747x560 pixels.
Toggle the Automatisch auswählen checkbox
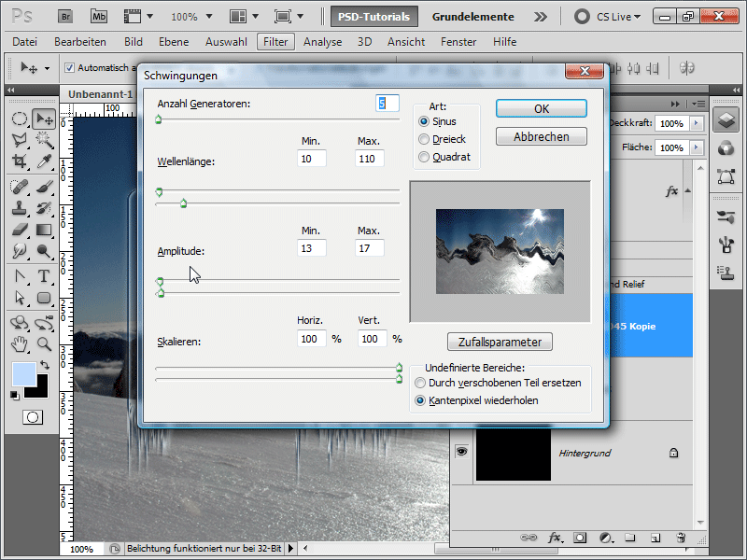(x=69, y=67)
